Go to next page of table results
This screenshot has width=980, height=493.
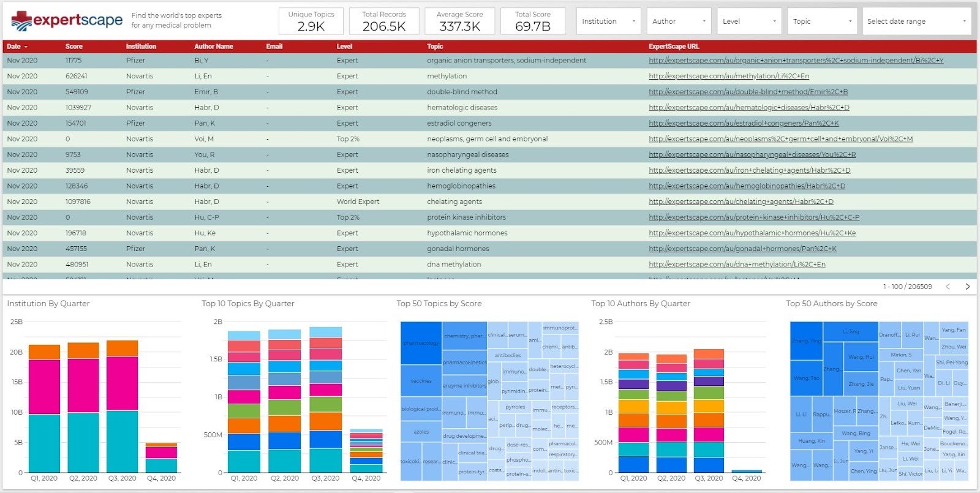coord(968,287)
